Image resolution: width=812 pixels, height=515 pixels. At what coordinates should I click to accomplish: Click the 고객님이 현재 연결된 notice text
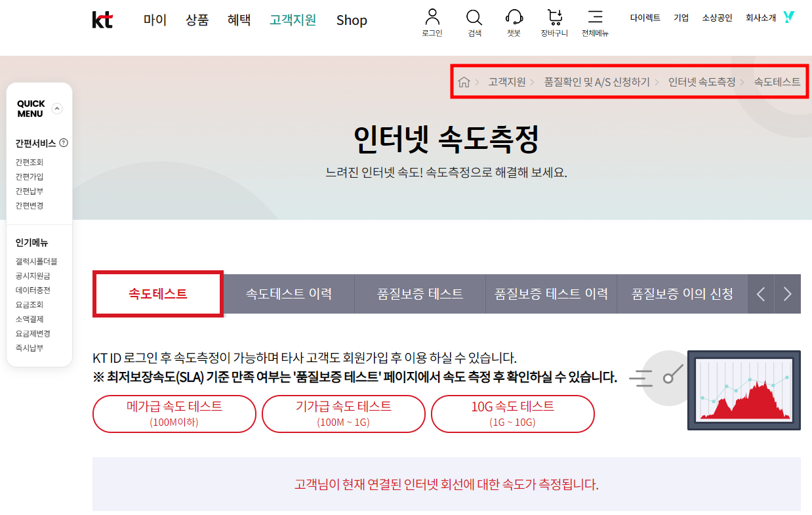(x=447, y=485)
